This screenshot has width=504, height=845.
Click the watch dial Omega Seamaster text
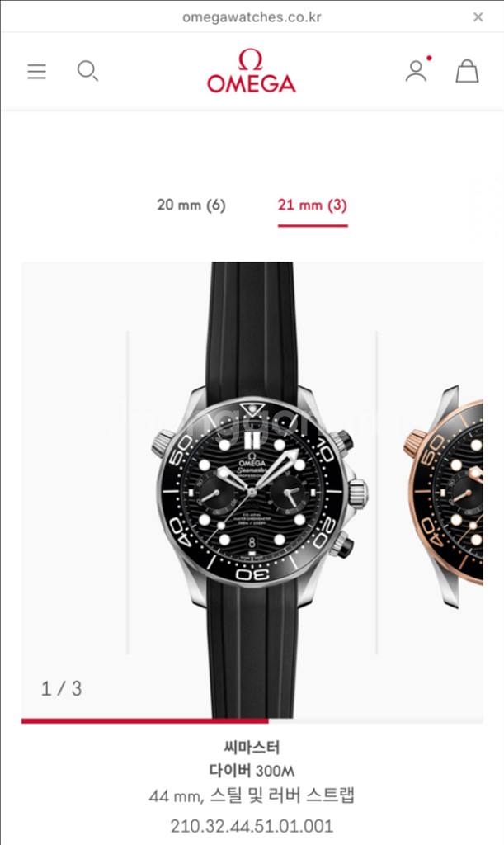[x=252, y=467]
